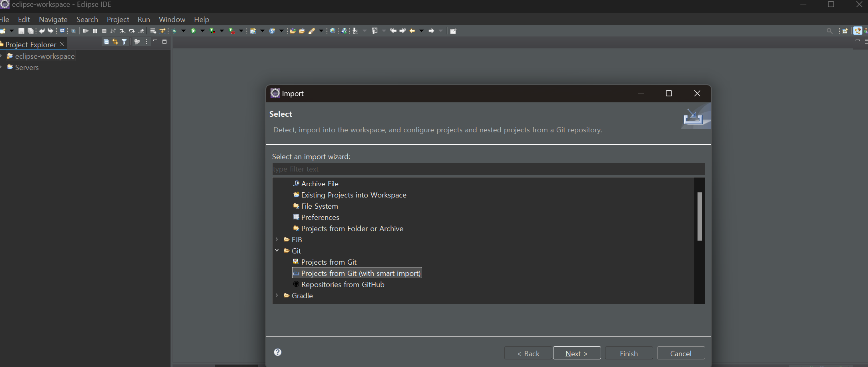Image resolution: width=868 pixels, height=367 pixels.
Task: Open the Edit menu
Action: [24, 19]
